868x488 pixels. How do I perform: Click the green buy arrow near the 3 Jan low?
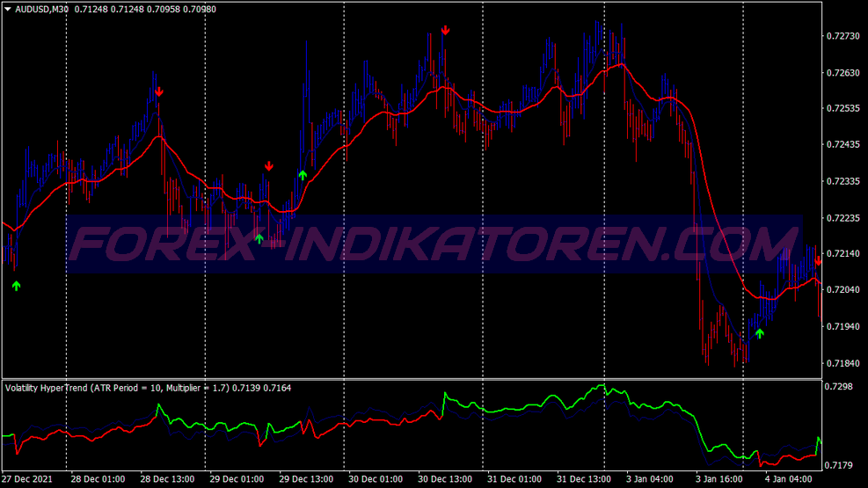click(x=760, y=333)
